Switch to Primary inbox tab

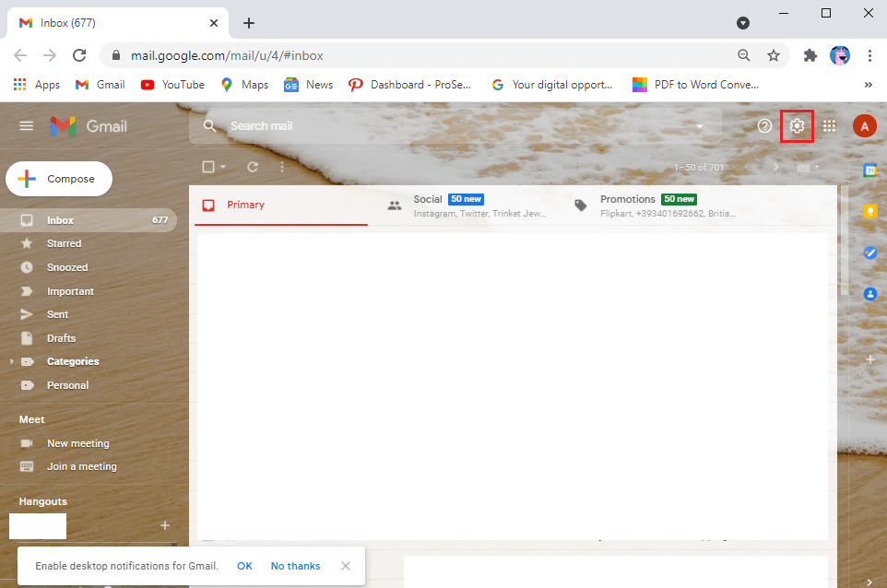tap(281, 206)
